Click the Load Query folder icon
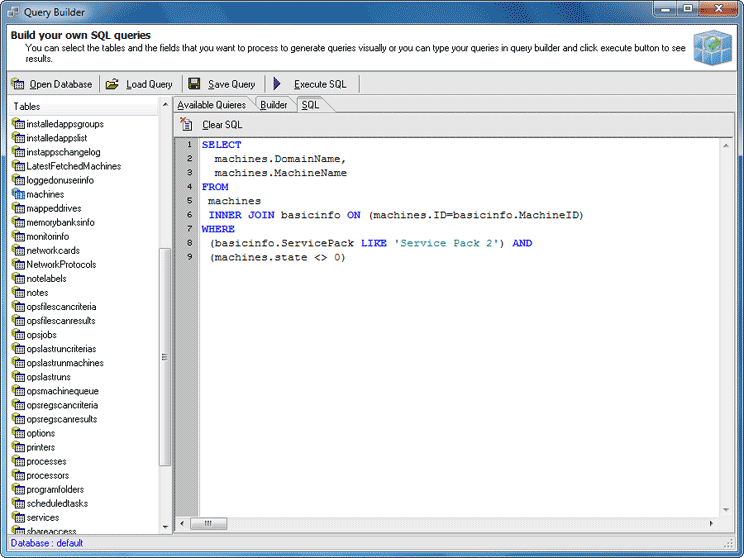Image resolution: width=744 pixels, height=558 pixels. pos(113,84)
